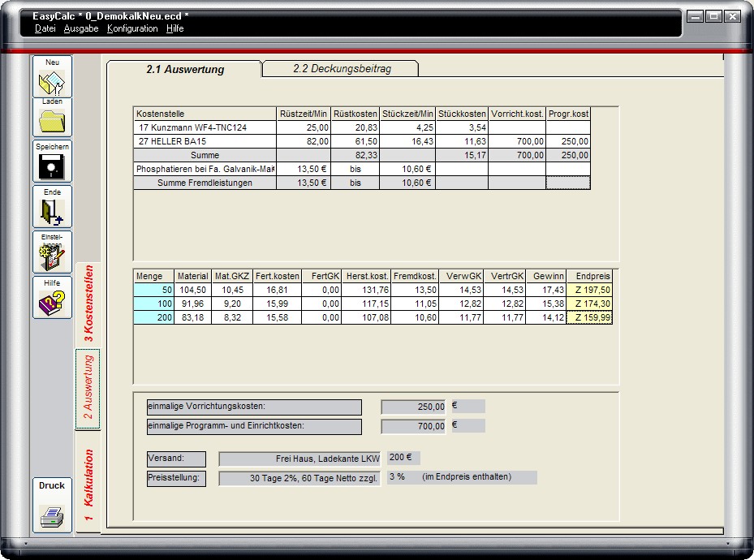Click the Summe Fremdleistungen row label
754x560 pixels.
(205, 183)
